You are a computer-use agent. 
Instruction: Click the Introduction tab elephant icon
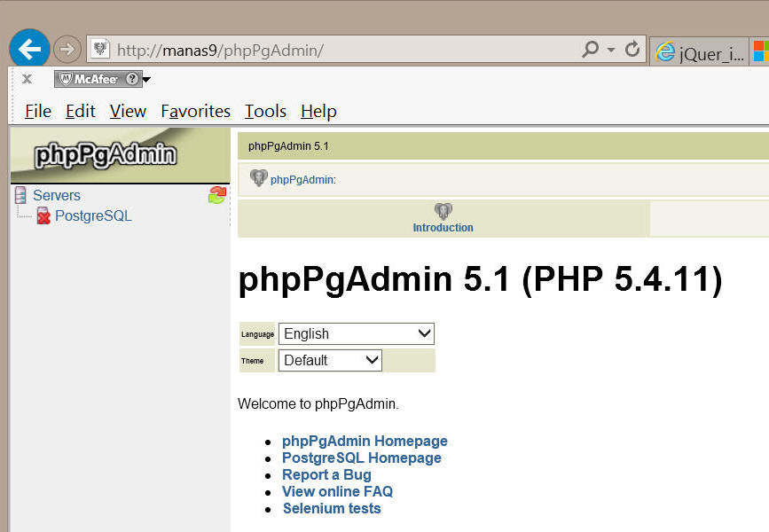click(443, 211)
